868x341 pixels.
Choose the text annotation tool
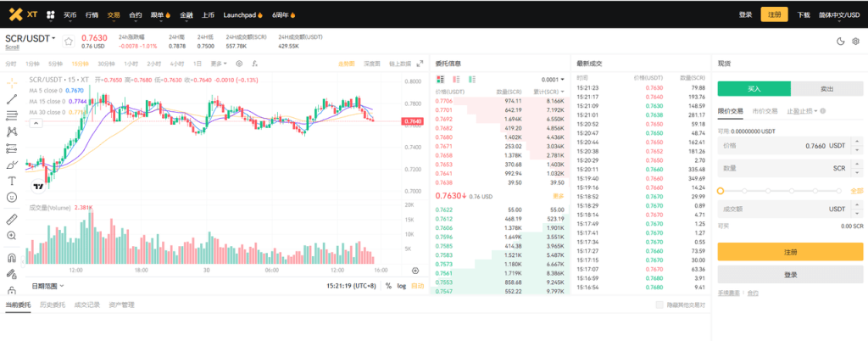pyautogui.click(x=12, y=181)
